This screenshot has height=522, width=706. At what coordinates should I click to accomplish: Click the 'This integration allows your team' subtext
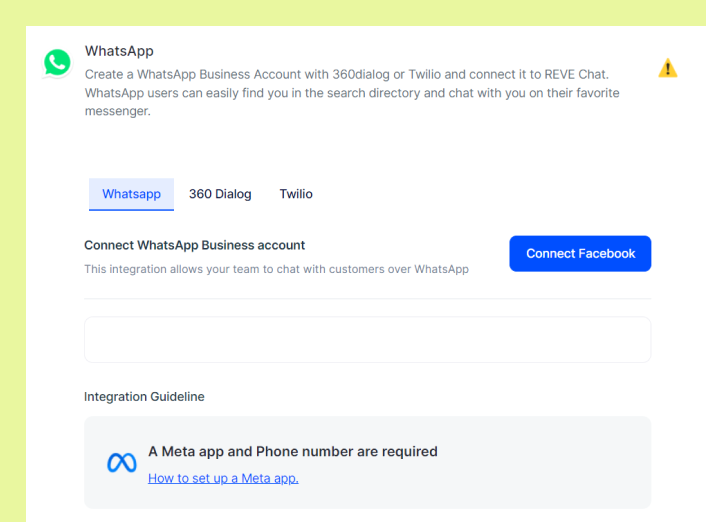pyautogui.click(x=276, y=269)
